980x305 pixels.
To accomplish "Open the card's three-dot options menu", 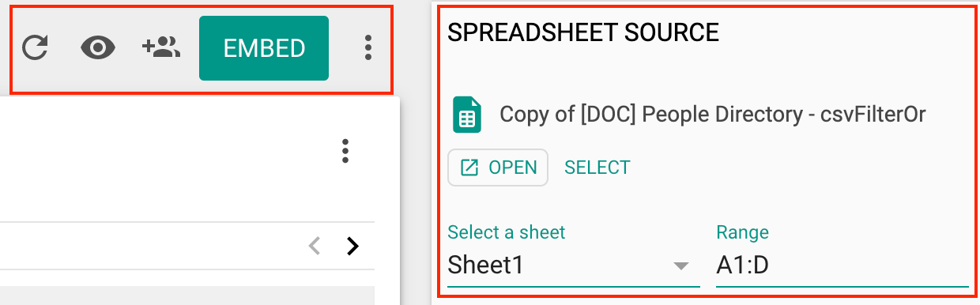I will [344, 151].
